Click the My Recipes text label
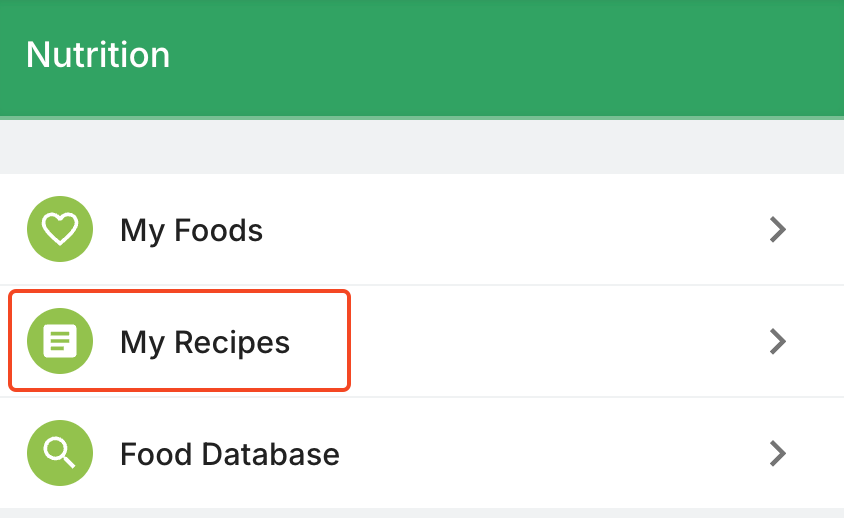 point(205,343)
